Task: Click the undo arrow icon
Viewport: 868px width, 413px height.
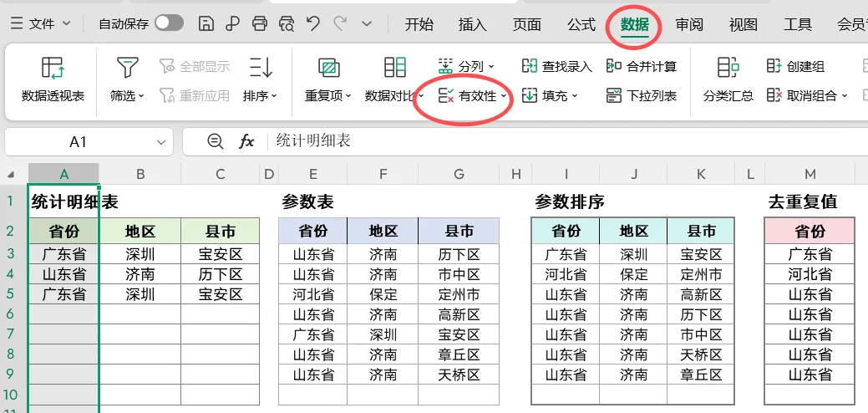Action: pyautogui.click(x=313, y=23)
